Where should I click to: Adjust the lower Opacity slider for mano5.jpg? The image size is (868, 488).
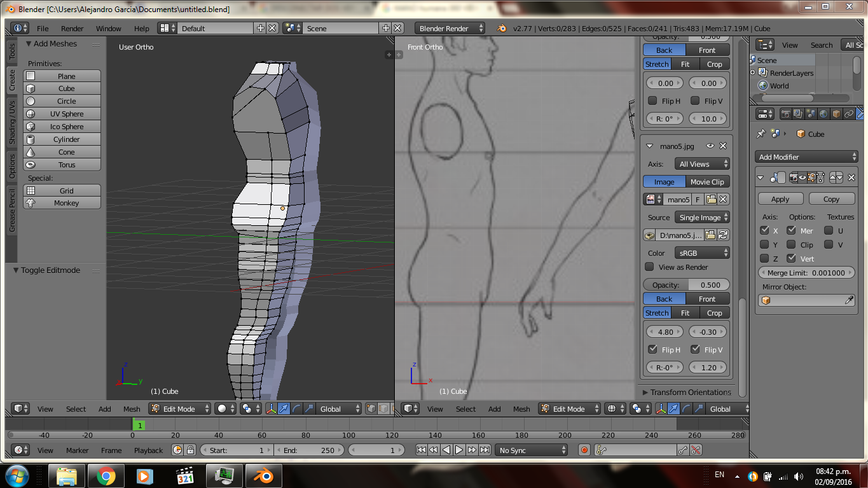click(x=686, y=285)
